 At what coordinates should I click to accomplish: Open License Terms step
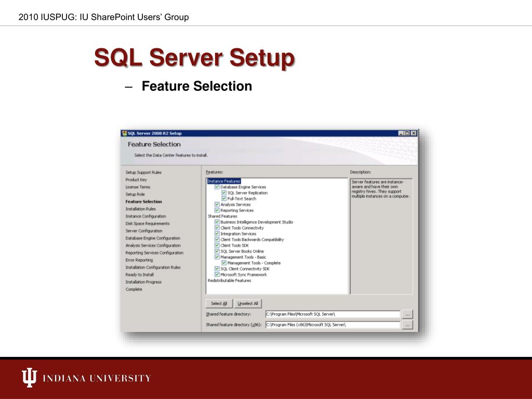[x=138, y=187]
